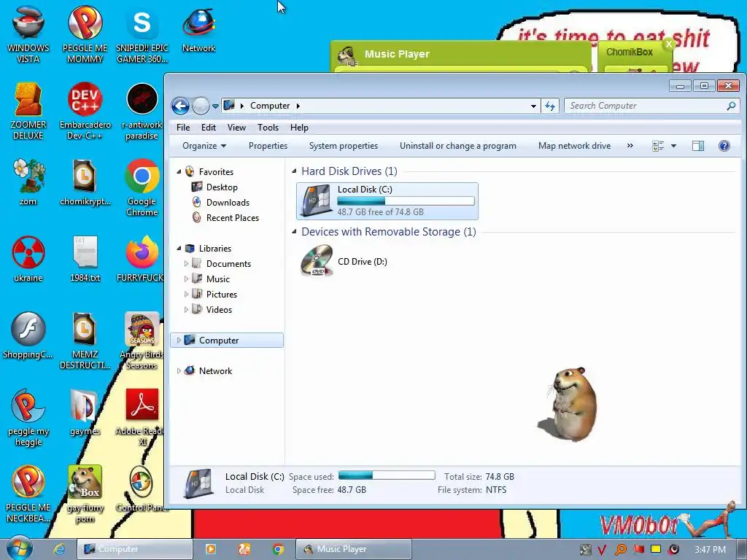747x560 pixels.
Task: Open the Explorer help question-mark icon
Action: pyautogui.click(x=724, y=146)
